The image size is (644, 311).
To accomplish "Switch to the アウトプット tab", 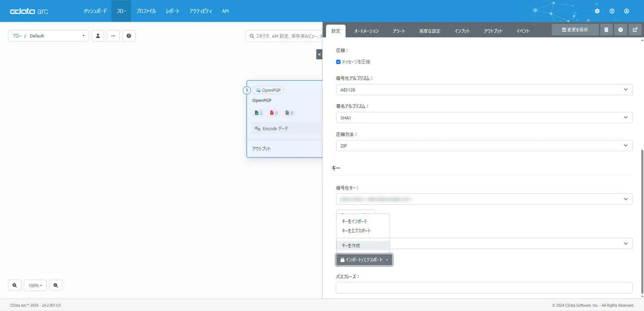I will 493,31.
